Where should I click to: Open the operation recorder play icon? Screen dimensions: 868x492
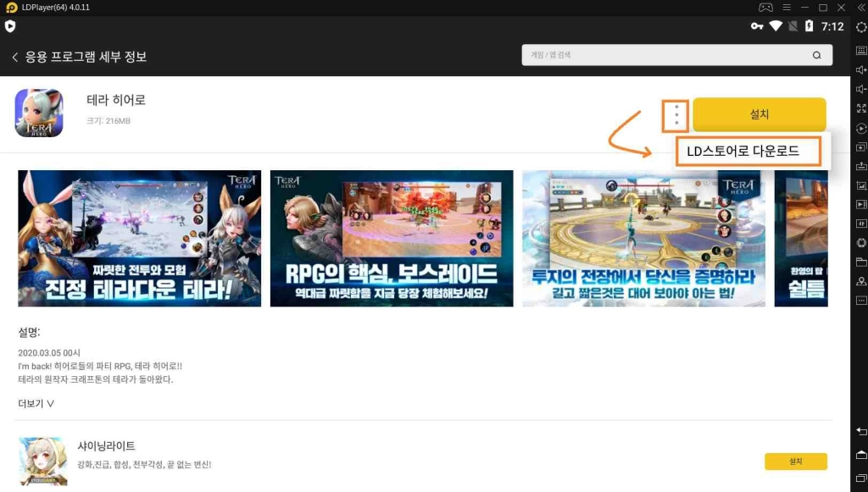click(x=861, y=128)
